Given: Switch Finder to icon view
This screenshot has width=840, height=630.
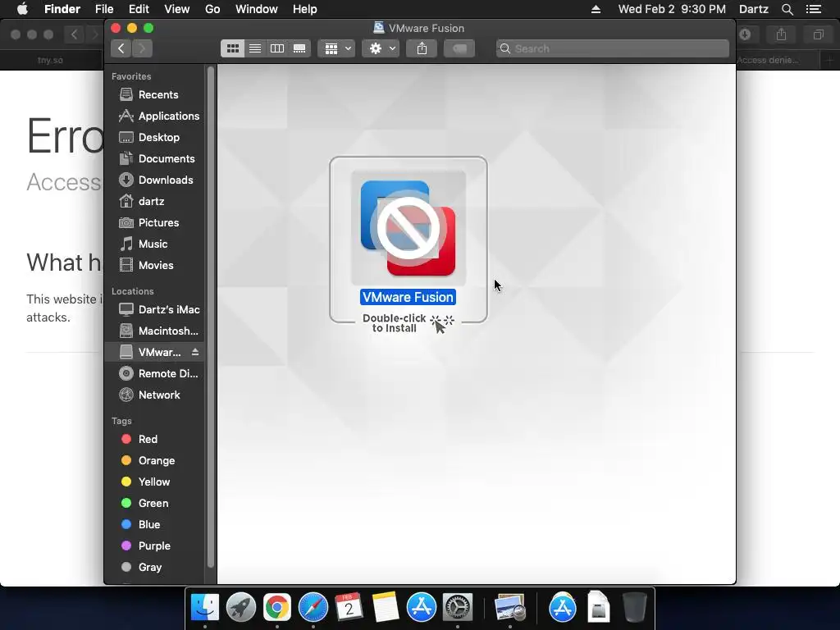Looking at the screenshot, I should point(232,48).
